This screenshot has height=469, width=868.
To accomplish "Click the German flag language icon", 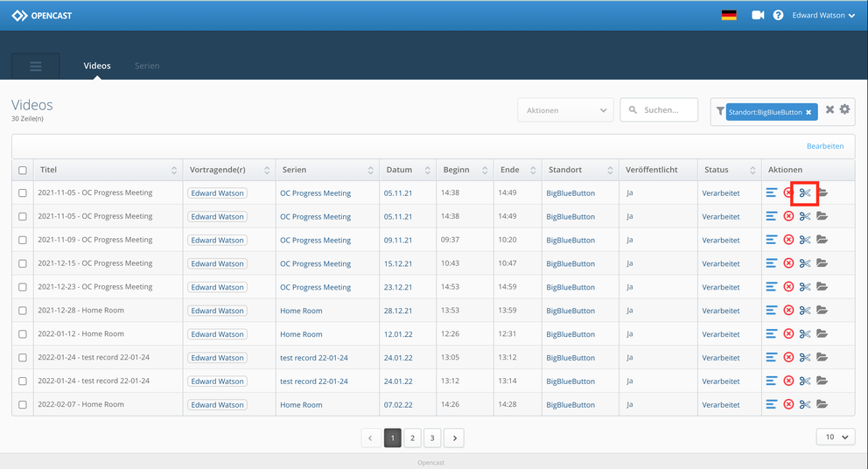I will pyautogui.click(x=729, y=15).
